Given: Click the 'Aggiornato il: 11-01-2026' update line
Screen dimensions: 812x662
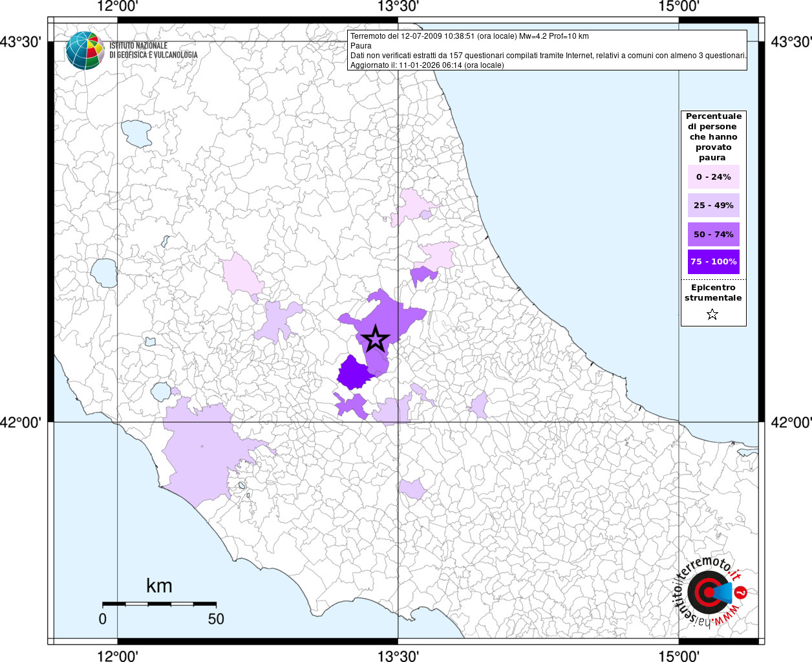Looking at the screenshot, I should pos(427,65).
